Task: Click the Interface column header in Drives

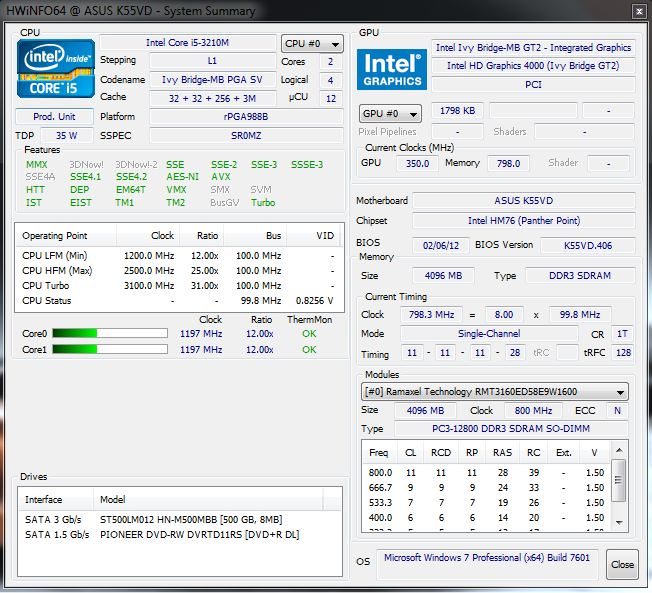Action: (x=56, y=499)
